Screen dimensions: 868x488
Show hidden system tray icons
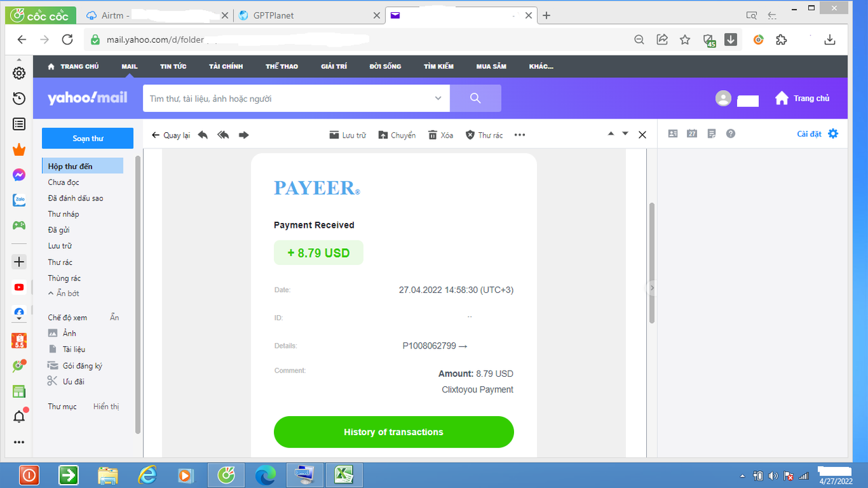pyautogui.click(x=742, y=476)
